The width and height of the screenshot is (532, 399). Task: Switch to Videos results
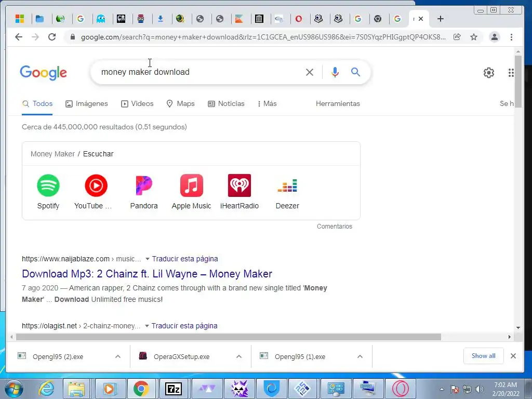(137, 104)
